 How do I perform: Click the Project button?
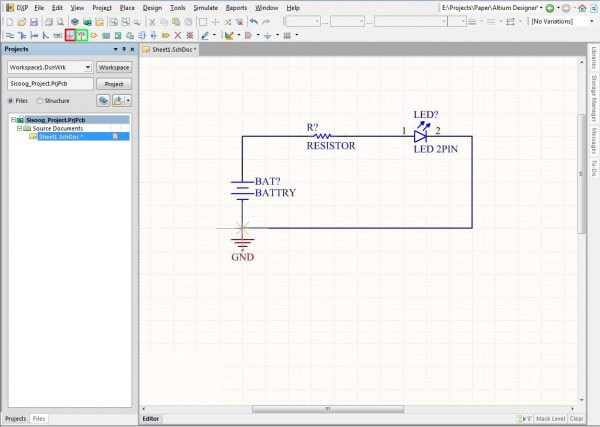click(114, 84)
